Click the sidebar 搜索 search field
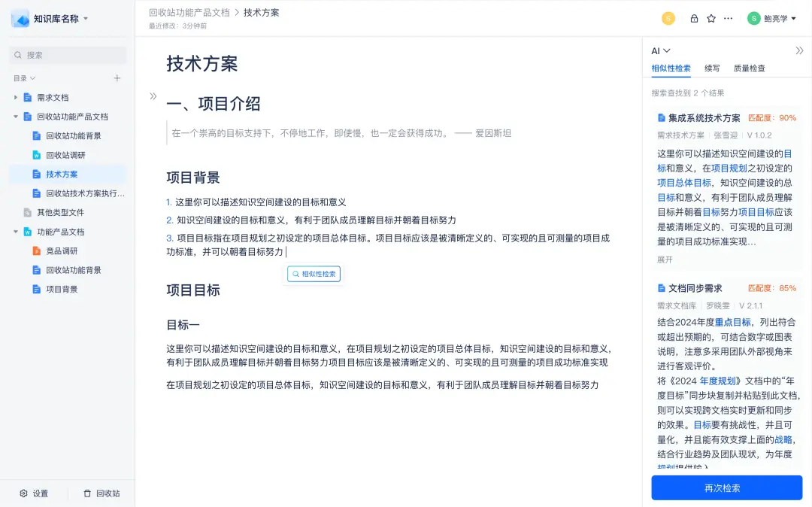812x507 pixels. tap(68, 55)
